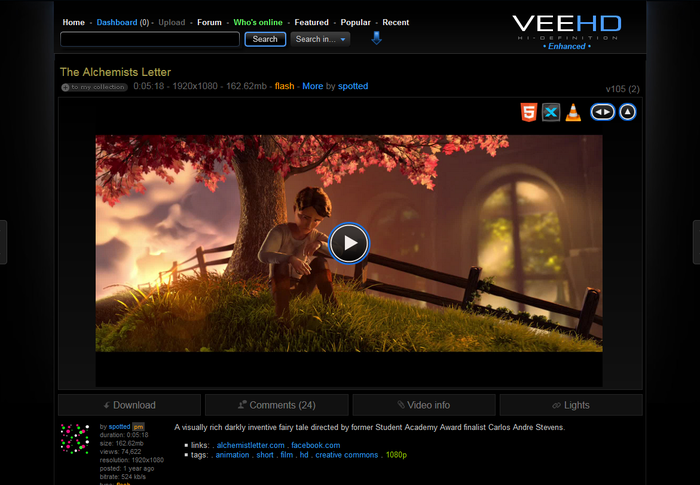The height and width of the screenshot is (485, 700).
Task: Add video to my collection
Action: [x=94, y=87]
